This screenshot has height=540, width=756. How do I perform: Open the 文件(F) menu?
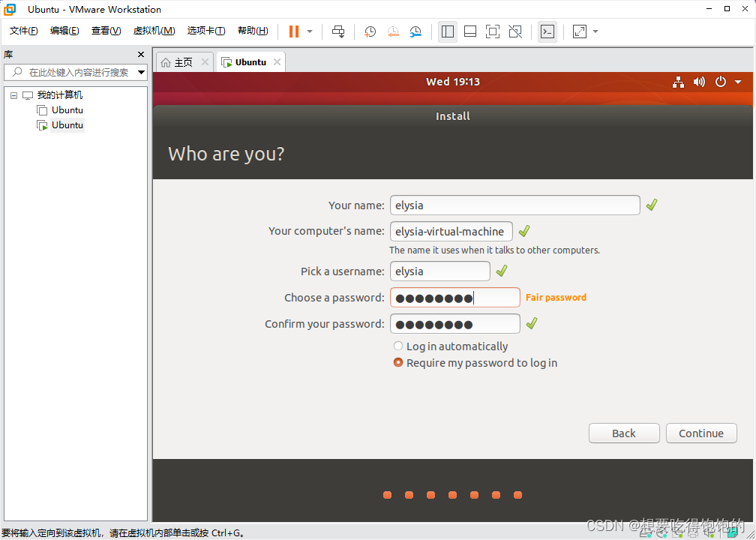pyautogui.click(x=24, y=31)
